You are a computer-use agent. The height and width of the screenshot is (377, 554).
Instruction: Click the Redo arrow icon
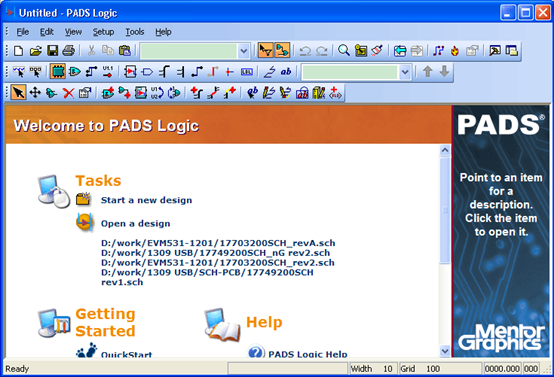(x=322, y=51)
